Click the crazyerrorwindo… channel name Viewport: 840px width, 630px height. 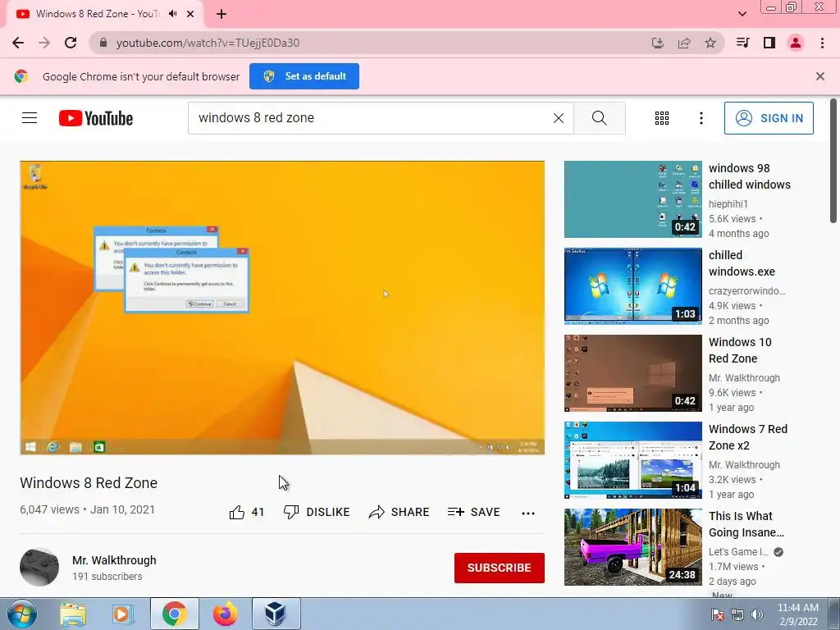point(746,291)
